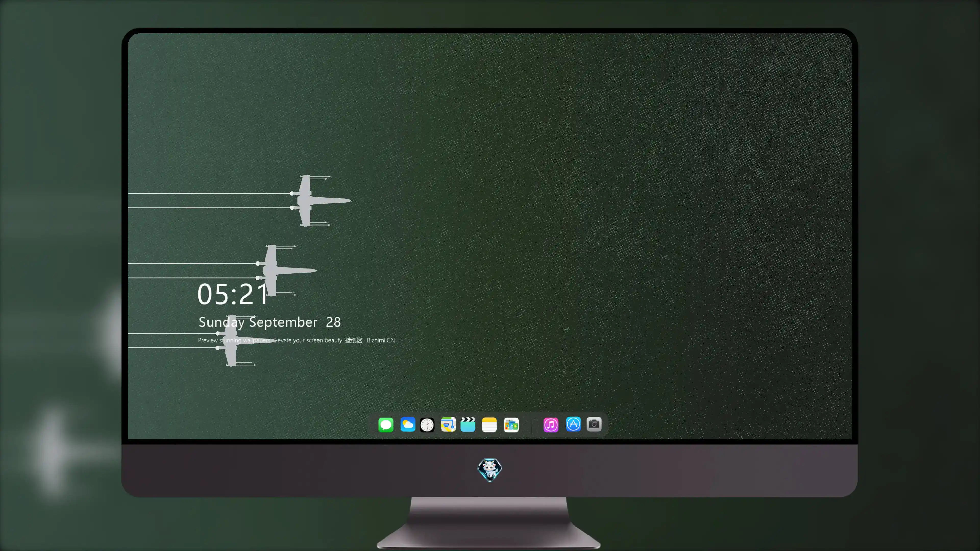980x551 pixels.
Task: Click the Sunday September 28 date
Action: [x=270, y=322]
